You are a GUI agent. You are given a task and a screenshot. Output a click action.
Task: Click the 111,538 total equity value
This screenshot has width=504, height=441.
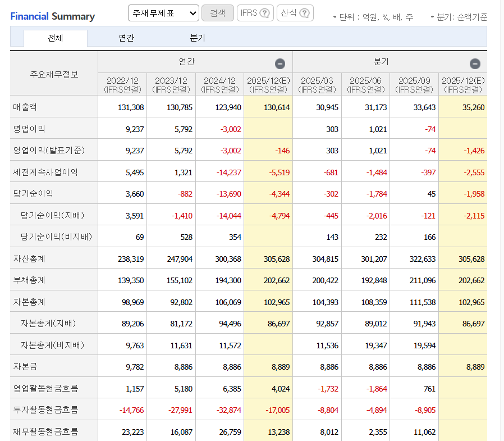coord(423,302)
